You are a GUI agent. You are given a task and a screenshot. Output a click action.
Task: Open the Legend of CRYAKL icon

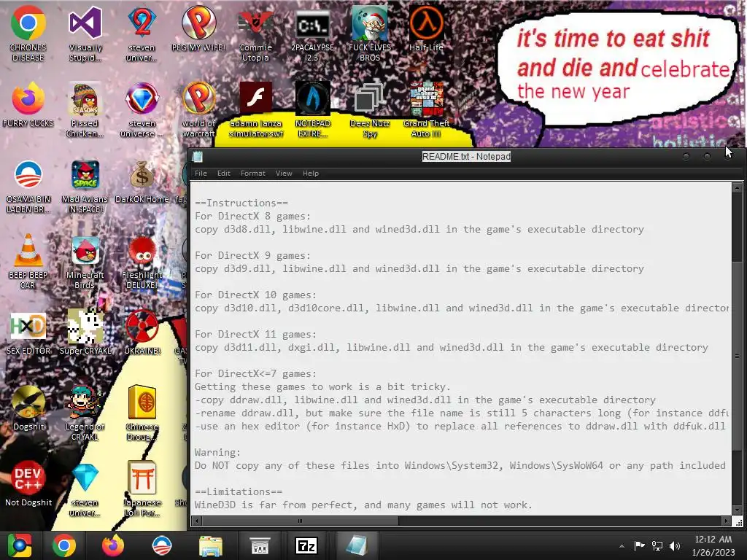pyautogui.click(x=85, y=413)
